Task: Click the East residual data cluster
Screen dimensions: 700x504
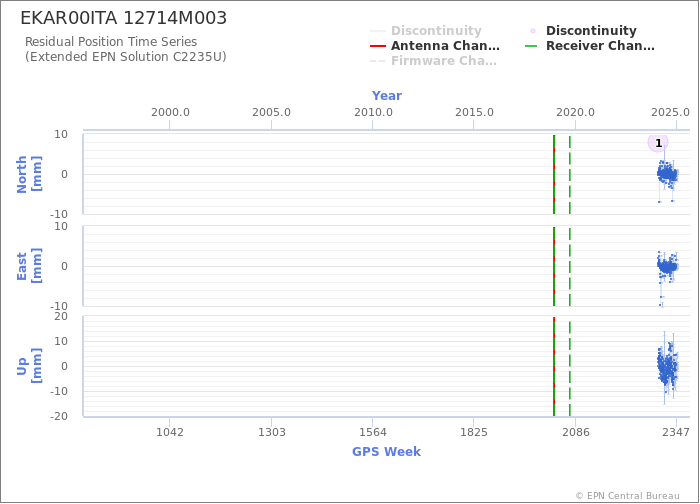Action: tap(667, 267)
